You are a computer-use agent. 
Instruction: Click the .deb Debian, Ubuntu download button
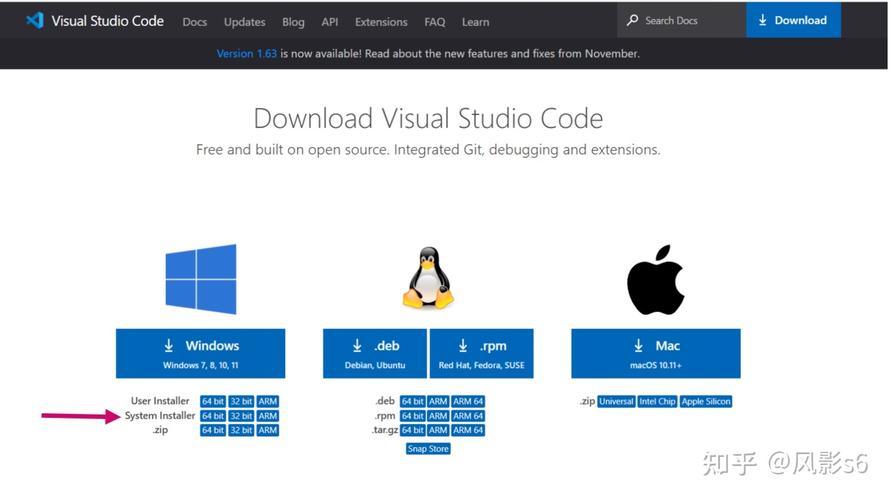[374, 353]
